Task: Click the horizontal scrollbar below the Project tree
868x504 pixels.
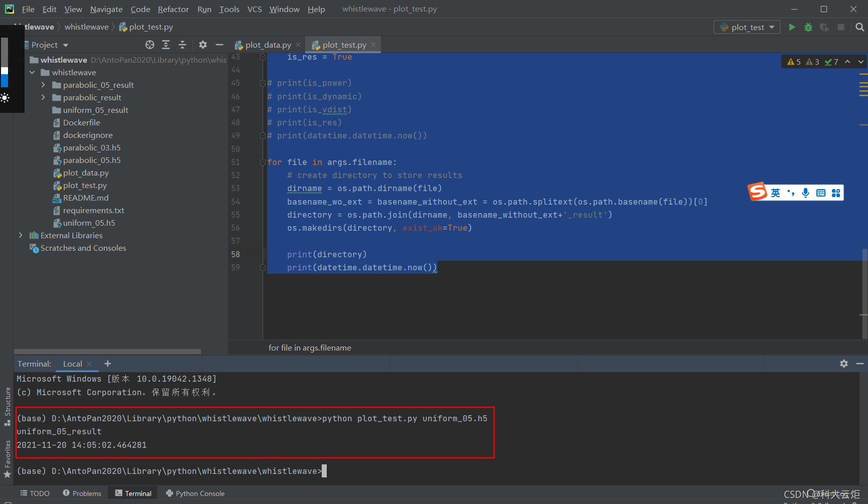Action: pyautogui.click(x=108, y=351)
